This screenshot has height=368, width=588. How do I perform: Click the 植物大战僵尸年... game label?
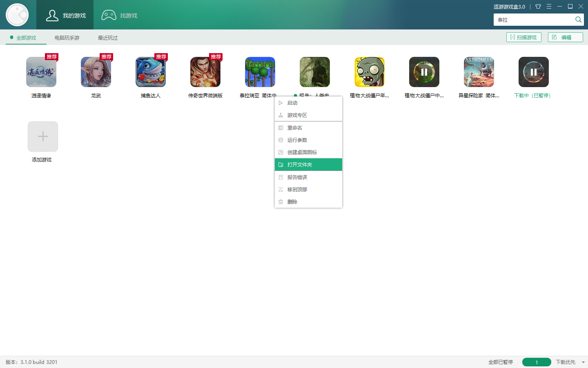[x=370, y=96]
